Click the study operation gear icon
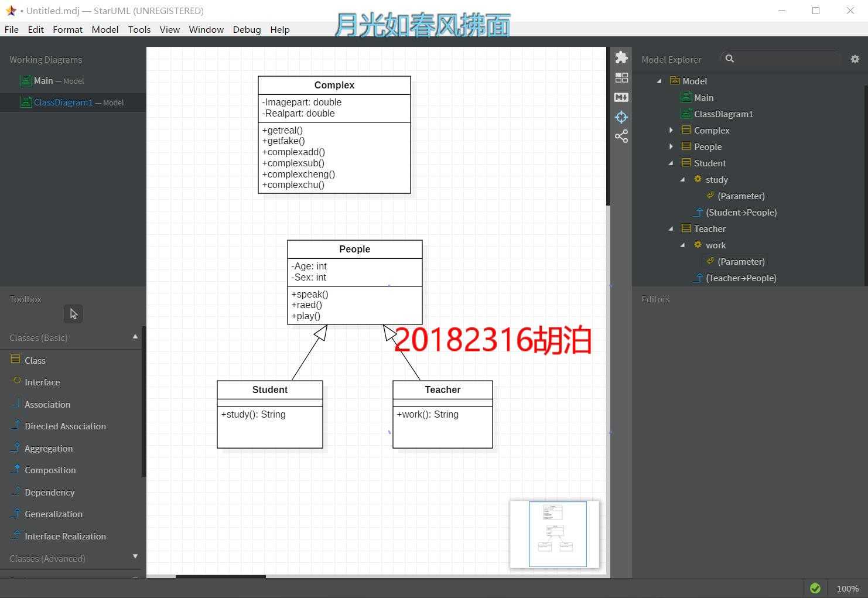 (x=698, y=179)
